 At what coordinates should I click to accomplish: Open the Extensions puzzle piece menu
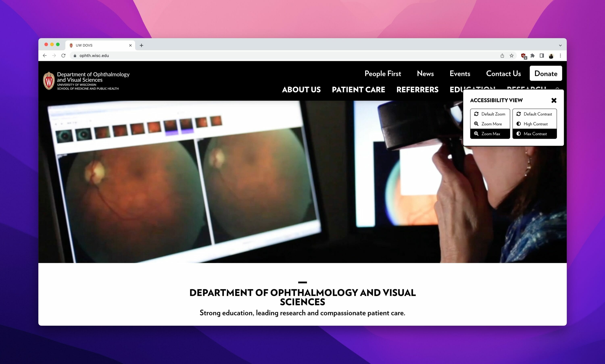tap(532, 56)
